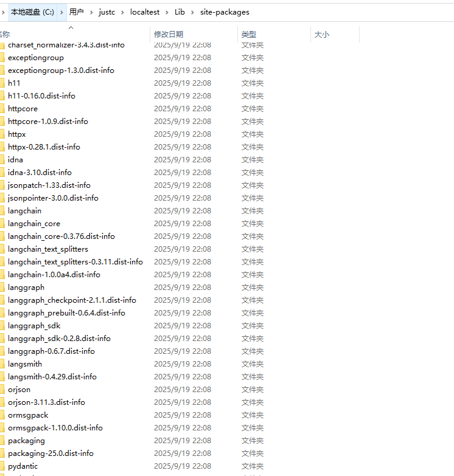The image size is (454, 476).
Task: Select httpcore-1.0.9.dist-info folder name
Action: (48, 122)
